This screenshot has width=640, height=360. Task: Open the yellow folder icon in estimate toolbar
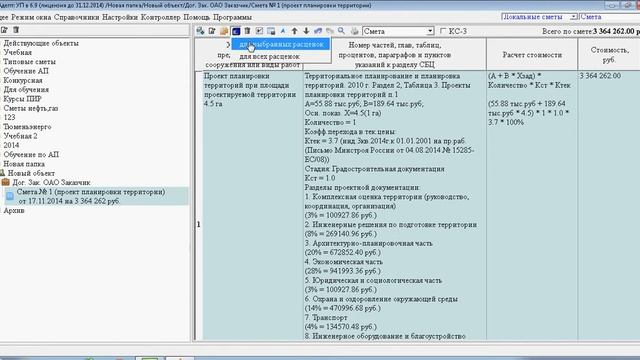point(224,31)
